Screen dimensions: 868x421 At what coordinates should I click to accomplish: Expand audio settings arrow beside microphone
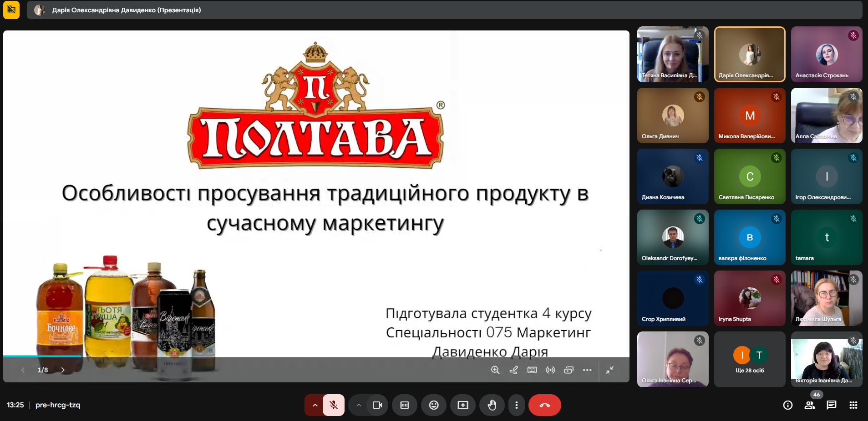[315, 405]
